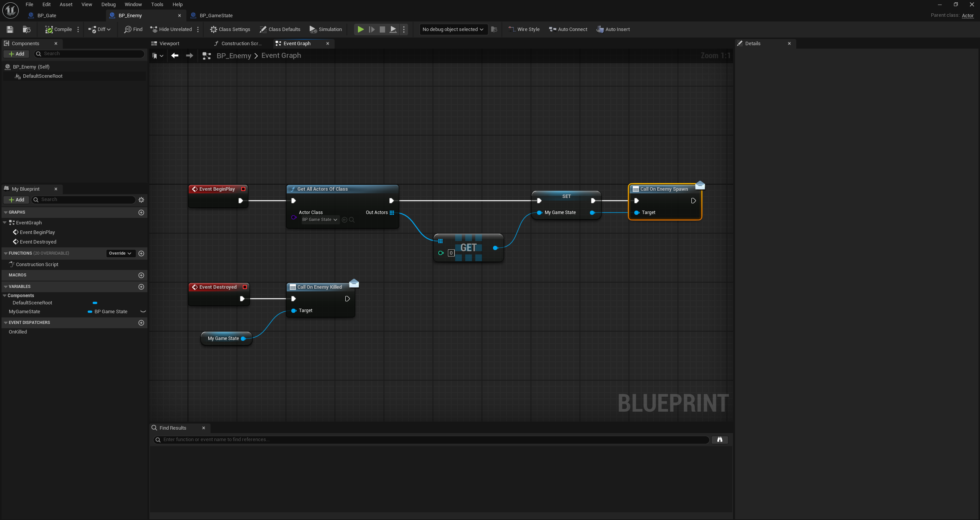980x520 pixels.
Task: Collapse the EVENT DISPATCHERS section
Action: coord(6,323)
